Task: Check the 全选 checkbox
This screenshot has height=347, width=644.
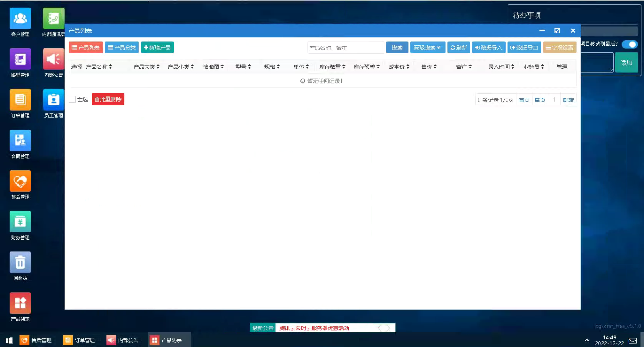Action: tap(72, 99)
